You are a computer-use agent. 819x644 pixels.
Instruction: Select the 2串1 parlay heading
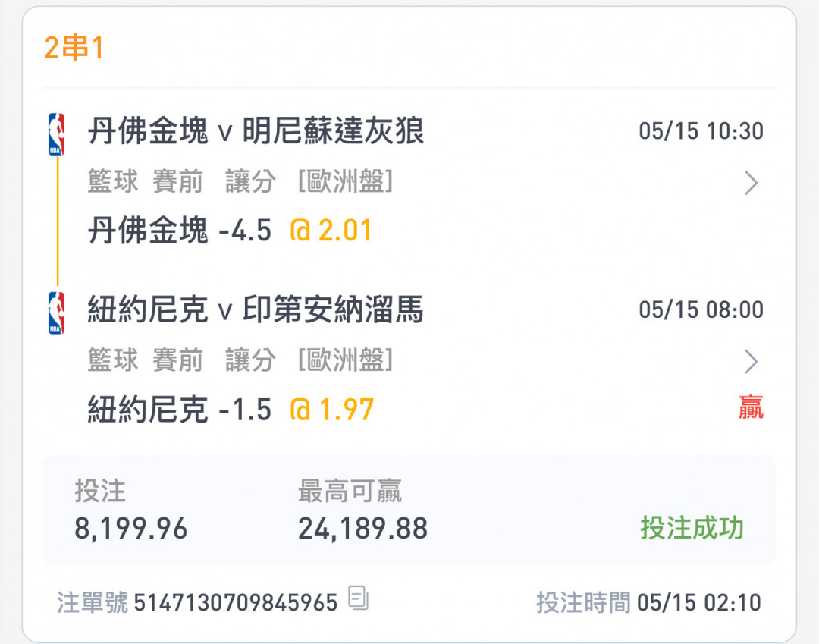point(74,49)
